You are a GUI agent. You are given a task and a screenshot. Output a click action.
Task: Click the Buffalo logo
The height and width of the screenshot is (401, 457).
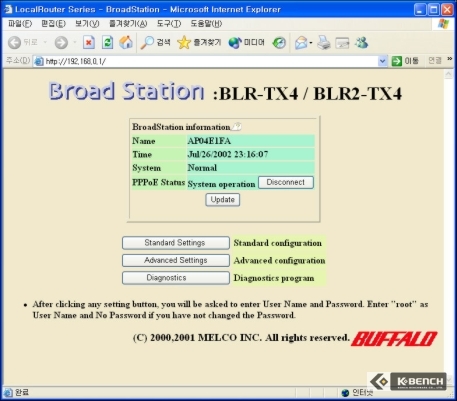coord(394,339)
